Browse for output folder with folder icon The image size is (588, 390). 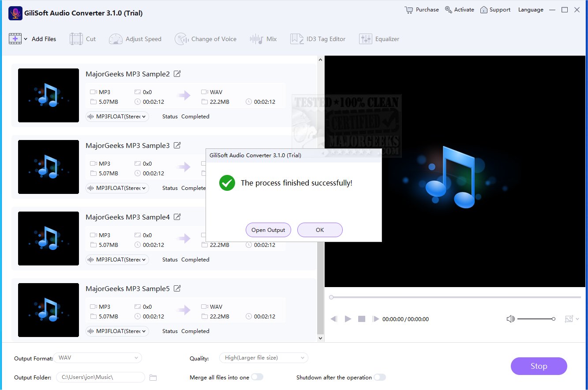tap(153, 378)
